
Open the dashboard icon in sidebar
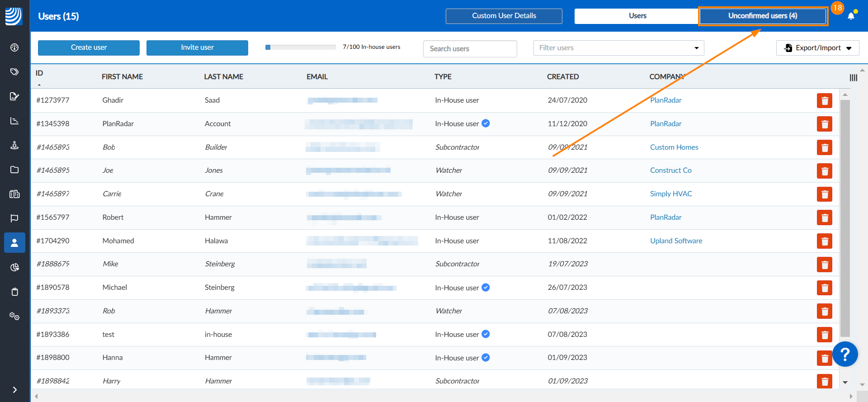pos(14,47)
